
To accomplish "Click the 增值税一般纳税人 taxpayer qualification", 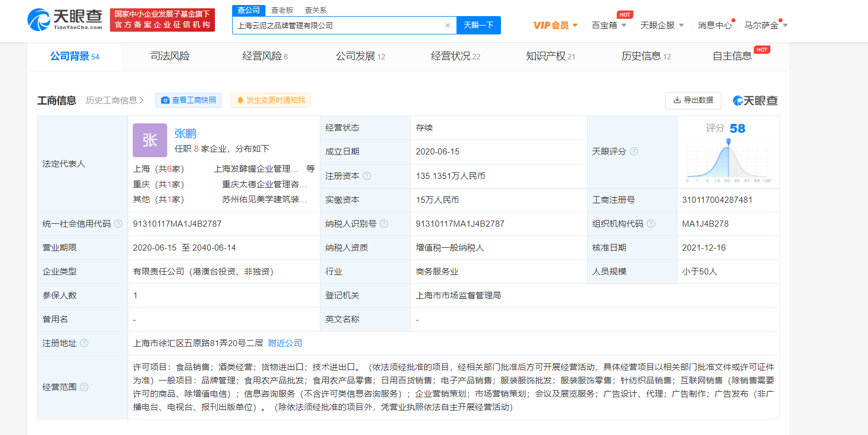I will pyautogui.click(x=450, y=248).
